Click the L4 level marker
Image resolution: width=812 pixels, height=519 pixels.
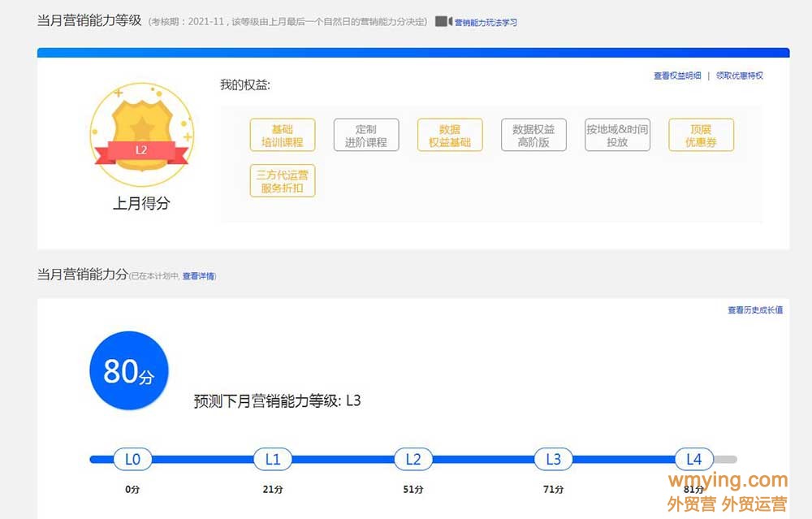(693, 459)
